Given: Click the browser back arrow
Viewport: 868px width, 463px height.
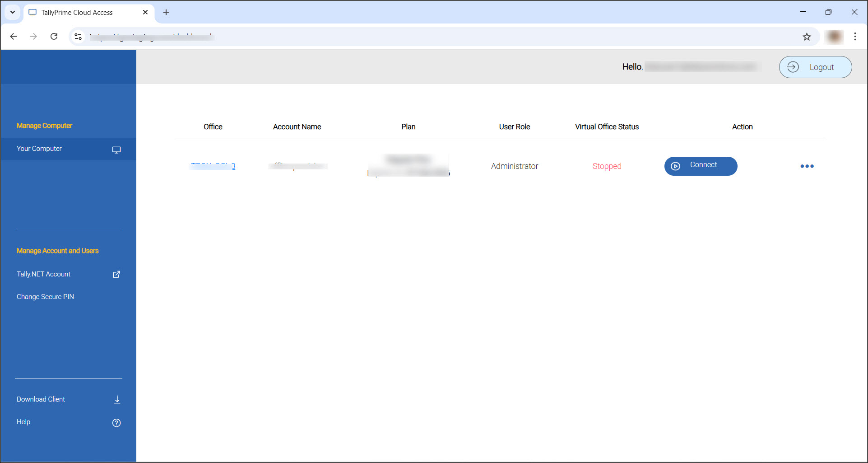Looking at the screenshot, I should pyautogui.click(x=14, y=37).
